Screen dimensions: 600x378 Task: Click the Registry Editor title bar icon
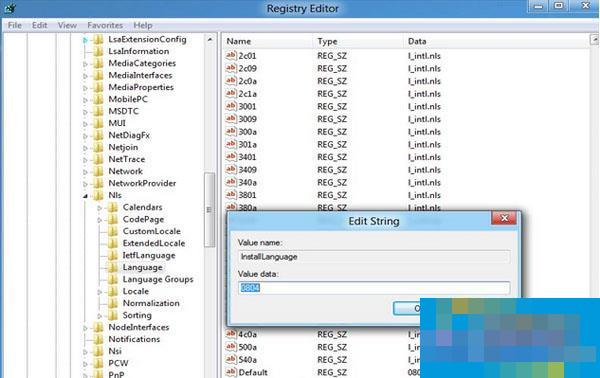pos(9,8)
